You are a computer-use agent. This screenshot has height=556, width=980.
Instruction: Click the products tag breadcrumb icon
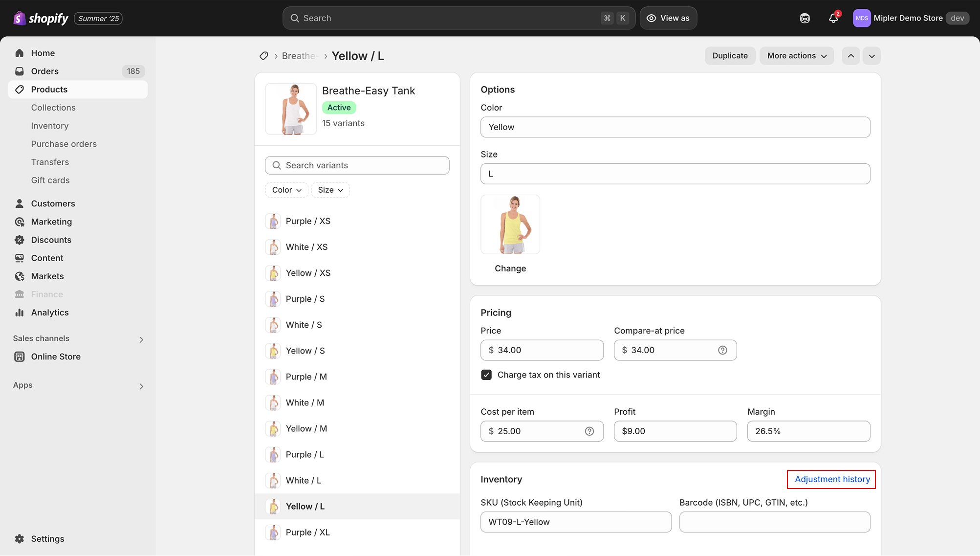tap(264, 56)
